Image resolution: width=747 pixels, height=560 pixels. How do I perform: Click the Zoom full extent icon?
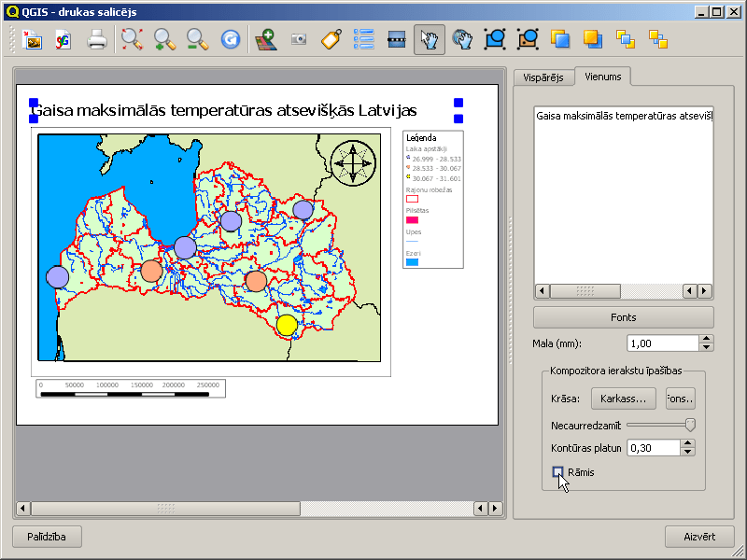coord(132,39)
